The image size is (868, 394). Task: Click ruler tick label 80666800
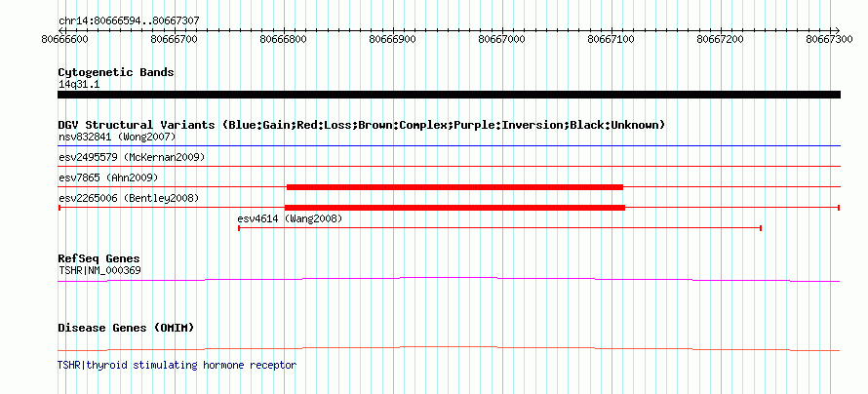pyautogui.click(x=284, y=39)
